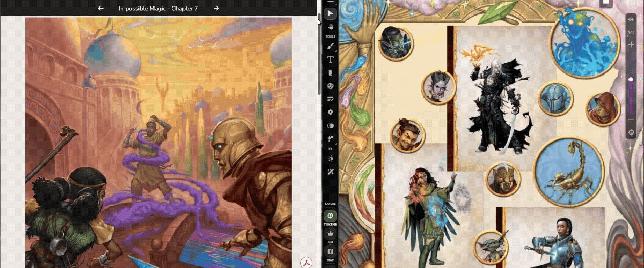Select the ruler measure tool
This screenshot has width=644, height=268.
(331, 72)
